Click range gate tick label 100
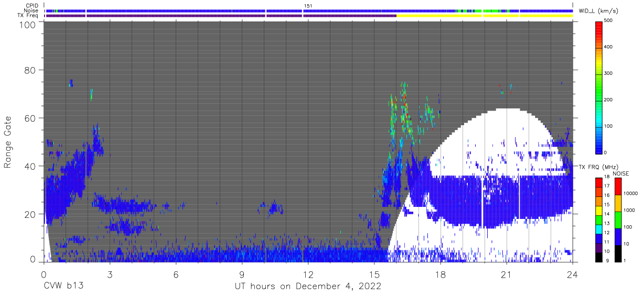The height and width of the screenshot is (297, 644). point(27,25)
